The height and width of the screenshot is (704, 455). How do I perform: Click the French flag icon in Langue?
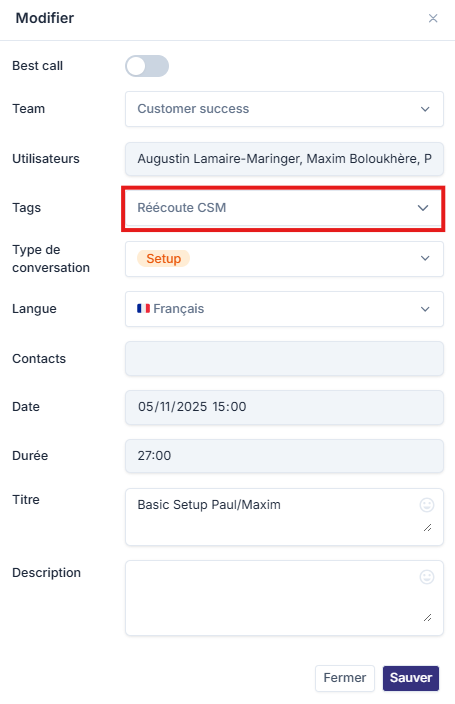click(x=143, y=308)
